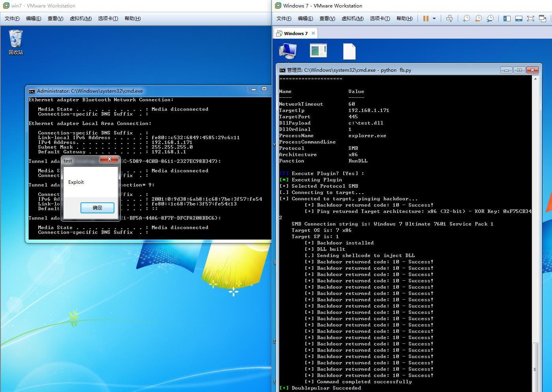Select the green panel desktop shortcut
The height and width of the screenshot is (392, 552).
point(318,51)
